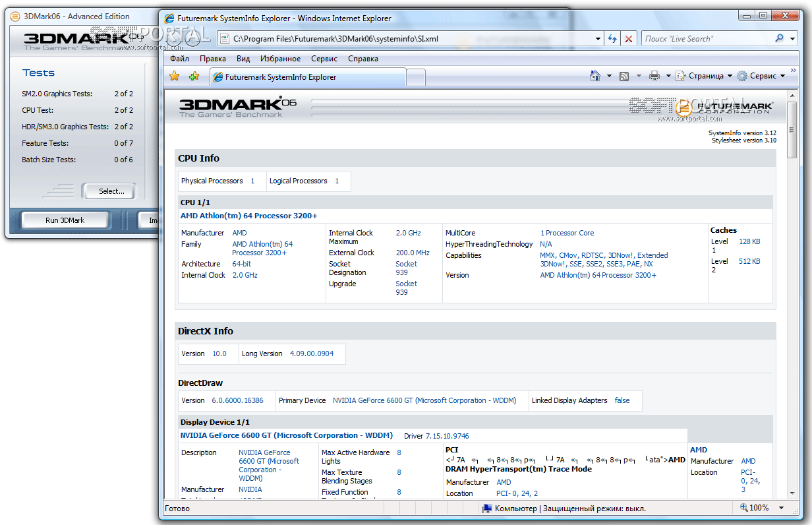Click the page icon in the address bar
Viewport: 812px width, 525px height.
click(x=224, y=39)
